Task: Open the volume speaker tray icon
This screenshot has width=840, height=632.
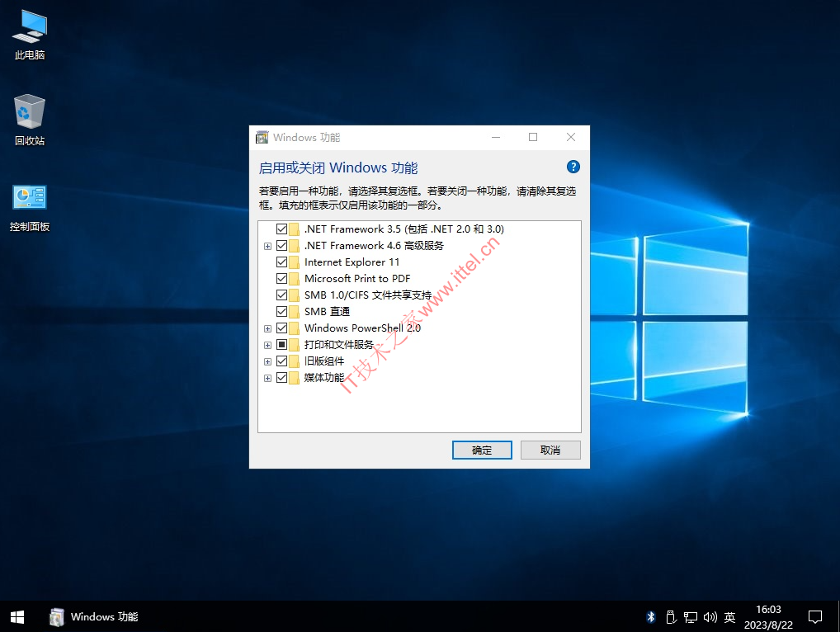Action: [x=710, y=617]
